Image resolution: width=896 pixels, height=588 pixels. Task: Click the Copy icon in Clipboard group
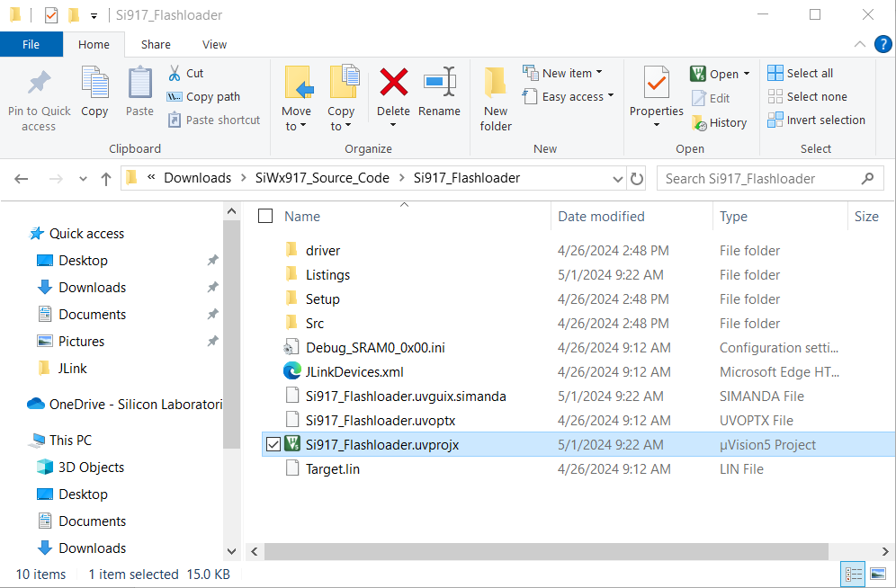point(94,84)
